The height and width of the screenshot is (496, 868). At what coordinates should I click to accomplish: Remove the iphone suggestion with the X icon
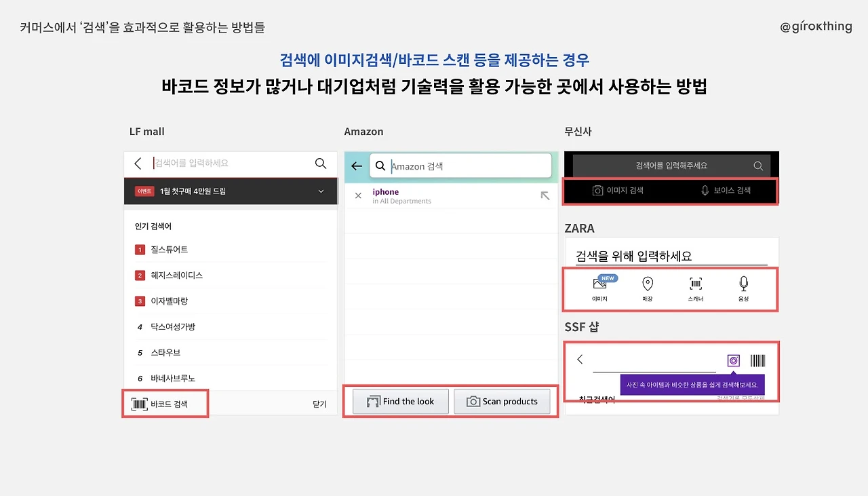[358, 196]
